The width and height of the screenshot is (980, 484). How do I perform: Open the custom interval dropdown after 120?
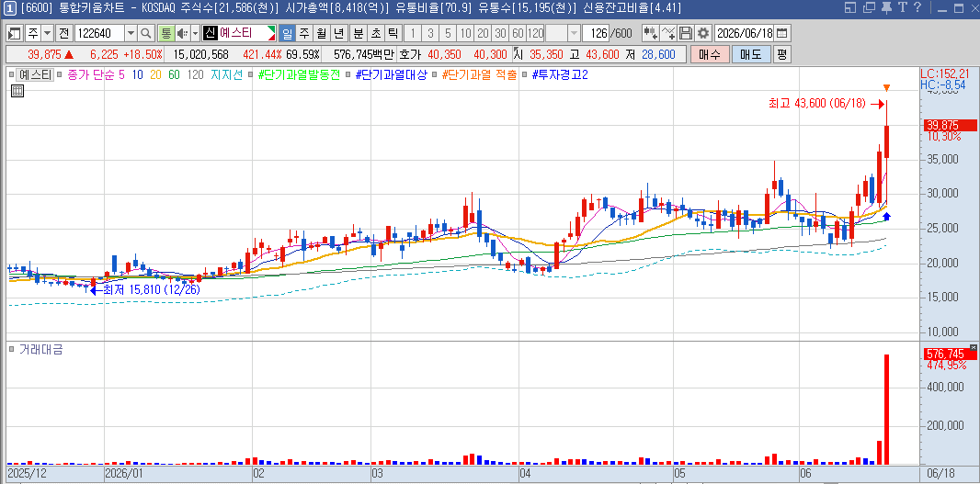(x=574, y=33)
